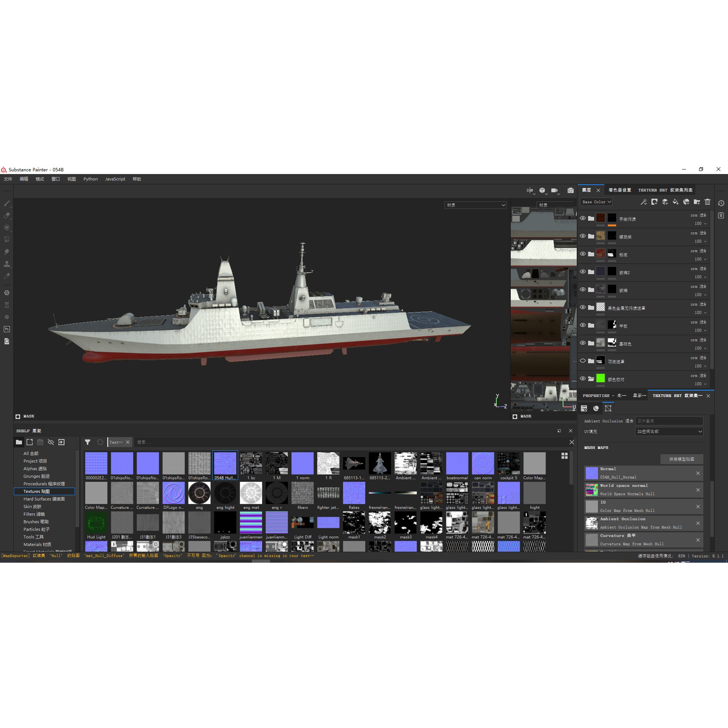Open the 材质 viewport dropdown
Image resolution: width=728 pixels, height=728 pixels.
(x=475, y=205)
